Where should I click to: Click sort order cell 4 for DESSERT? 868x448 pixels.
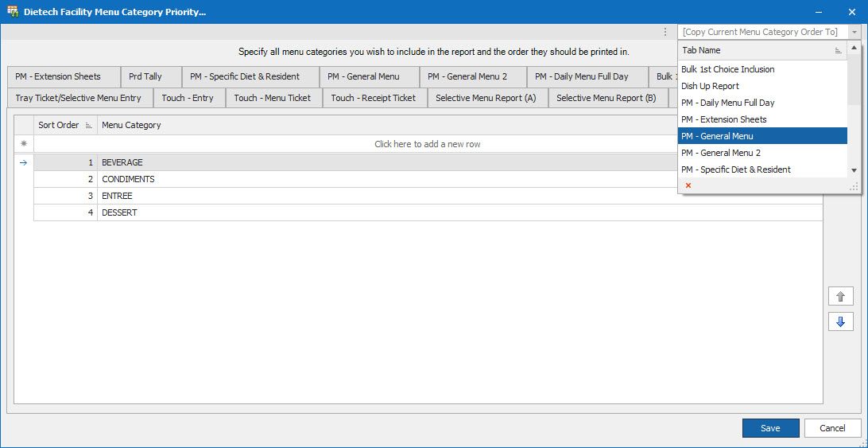65,213
